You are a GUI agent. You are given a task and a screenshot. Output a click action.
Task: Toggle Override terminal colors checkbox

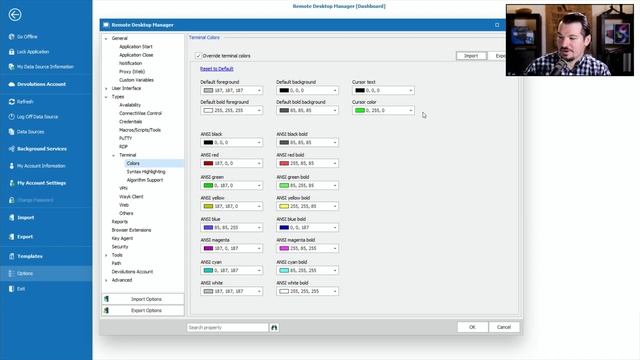[198, 56]
